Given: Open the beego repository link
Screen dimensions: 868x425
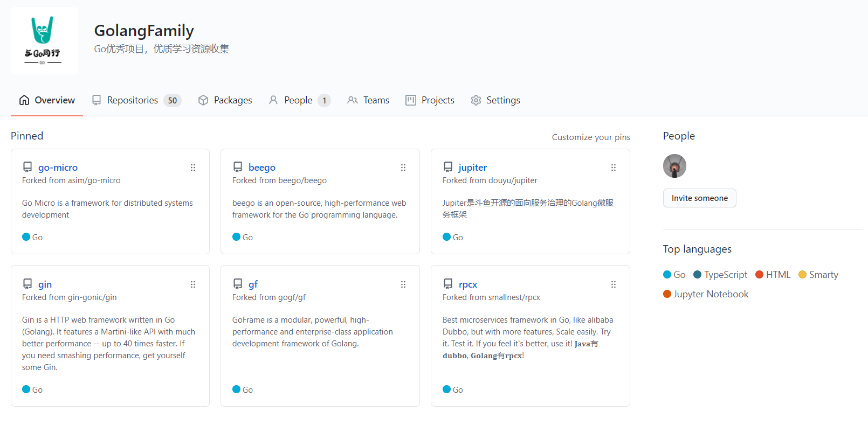Looking at the screenshot, I should click(262, 168).
